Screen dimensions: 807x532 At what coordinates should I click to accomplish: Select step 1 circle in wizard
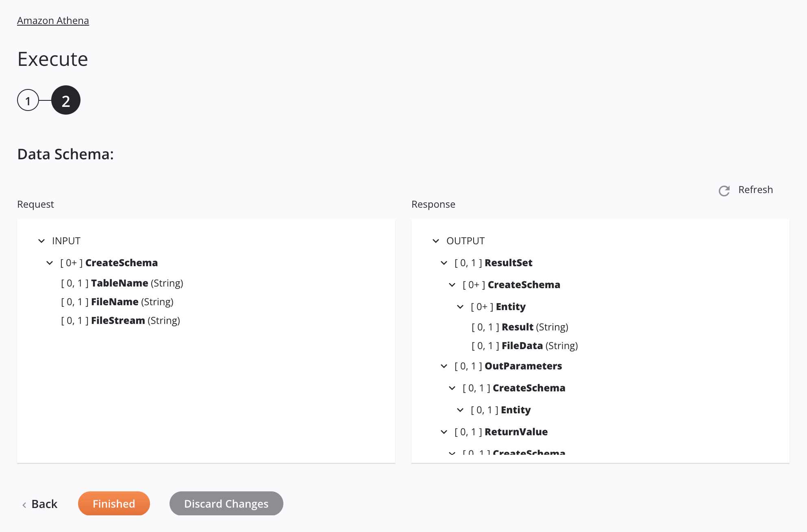[28, 100]
